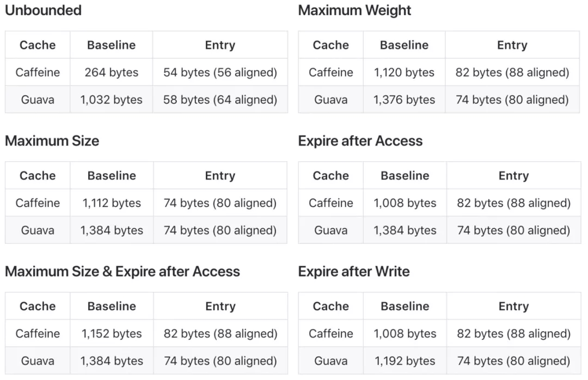Select Baseline header in Maximum Weight table
This screenshot has width=588, height=380.
(404, 45)
